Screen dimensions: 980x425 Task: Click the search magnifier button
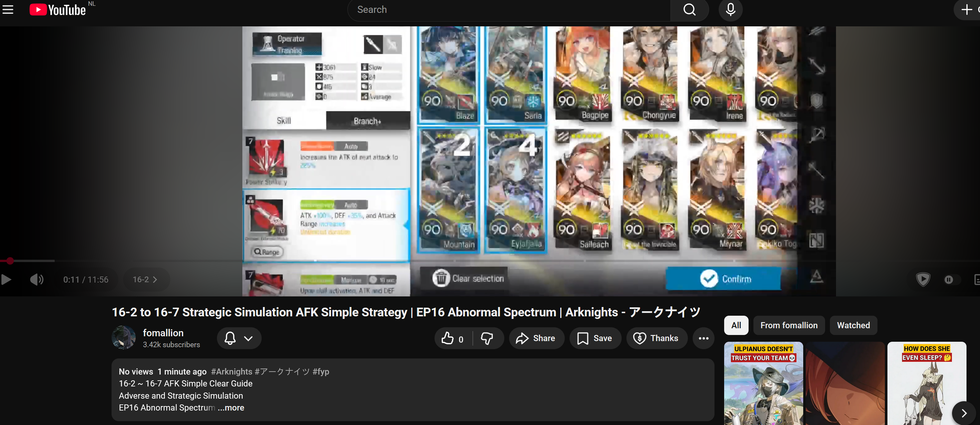coord(689,10)
